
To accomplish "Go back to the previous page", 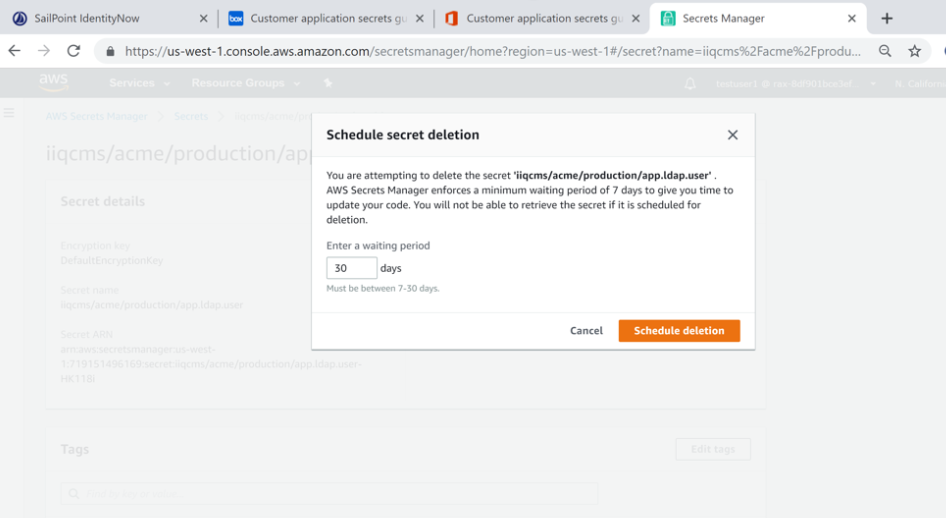I will click(15, 51).
